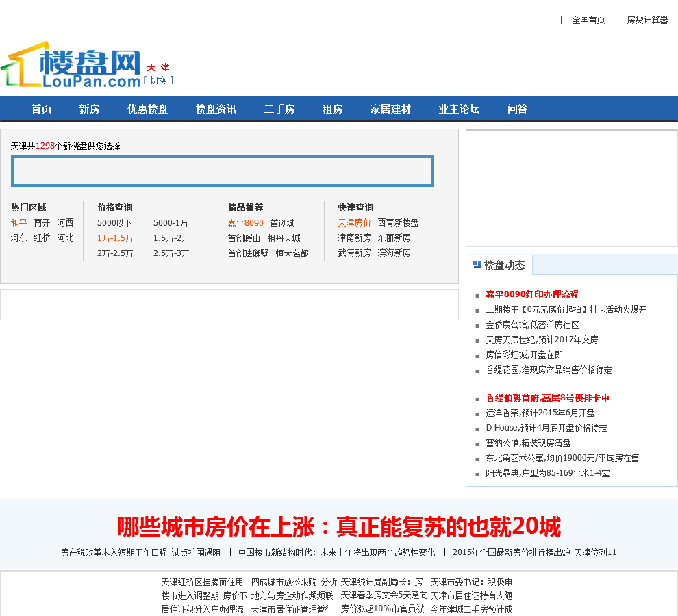The image size is (678, 616).
Task: Open the 全国首页 link
Action: point(588,20)
